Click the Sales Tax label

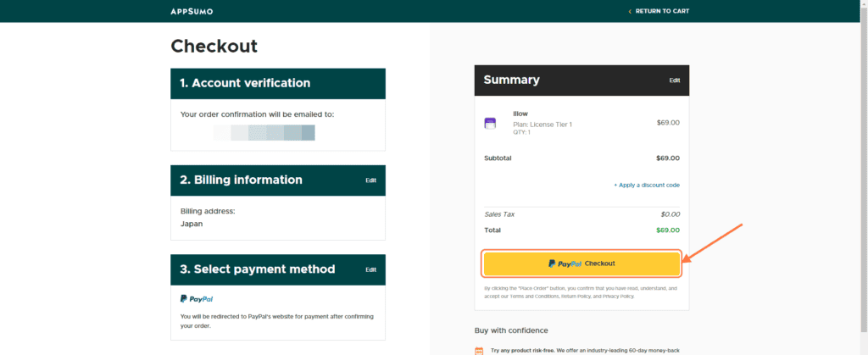pos(499,214)
